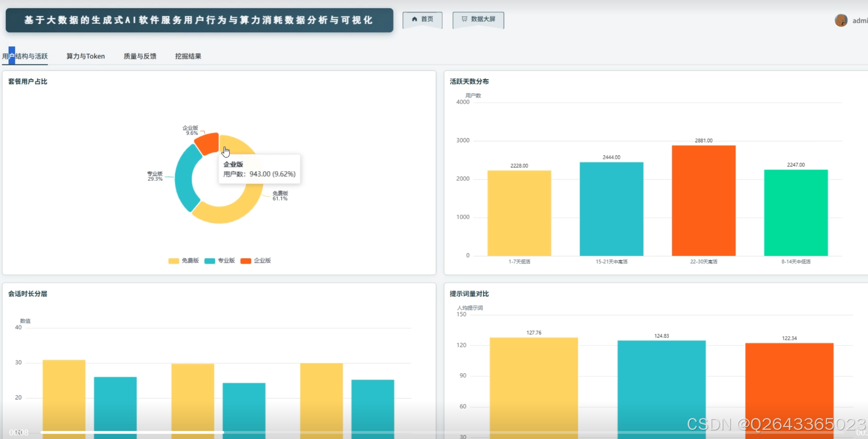Toggle 企业版 legend swatch in pie chart
This screenshot has width=868, height=439.
tap(246, 261)
